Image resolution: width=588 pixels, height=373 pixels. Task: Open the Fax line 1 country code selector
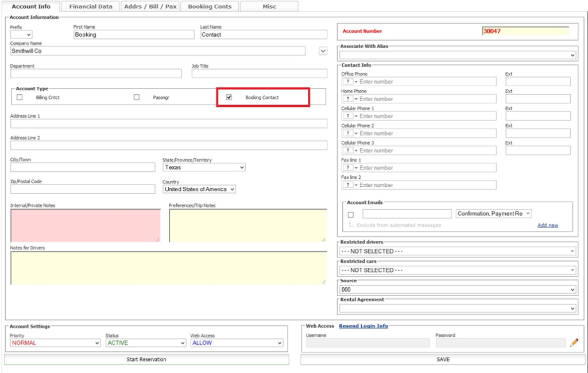click(350, 168)
